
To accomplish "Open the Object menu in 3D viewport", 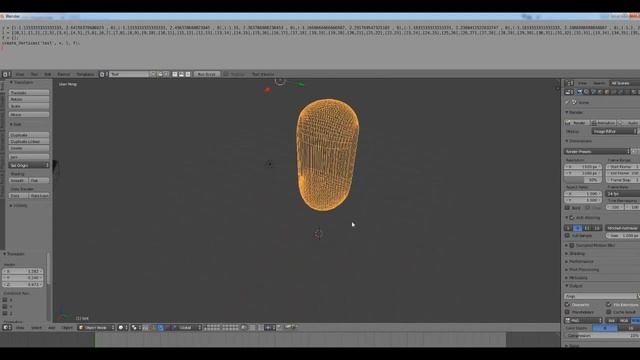I will [x=67, y=327].
